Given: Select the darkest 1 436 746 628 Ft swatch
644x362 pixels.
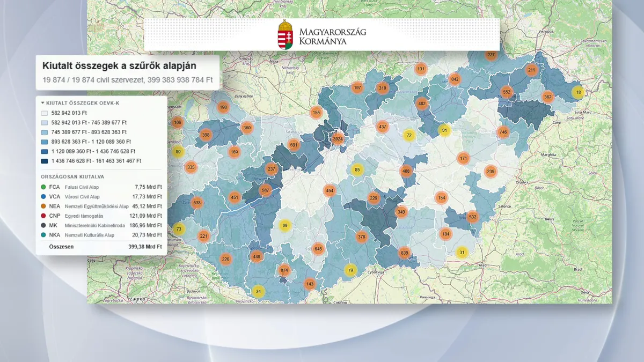Looking at the screenshot, I should (45, 161).
